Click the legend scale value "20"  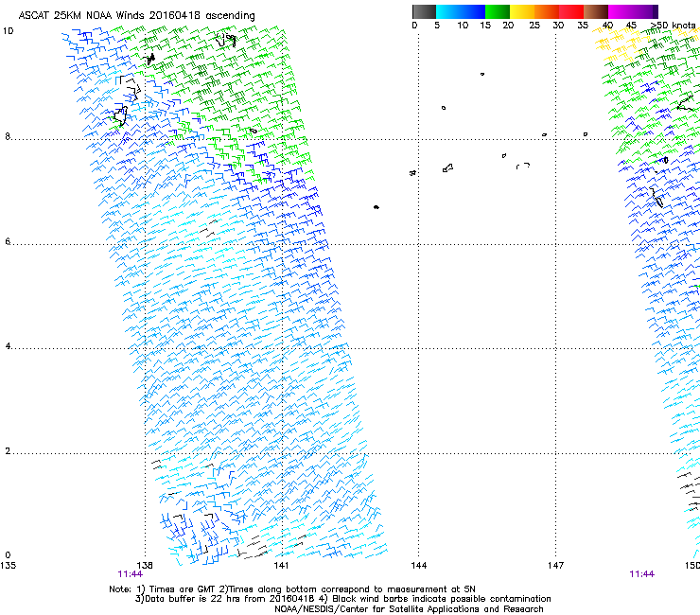pos(508,26)
